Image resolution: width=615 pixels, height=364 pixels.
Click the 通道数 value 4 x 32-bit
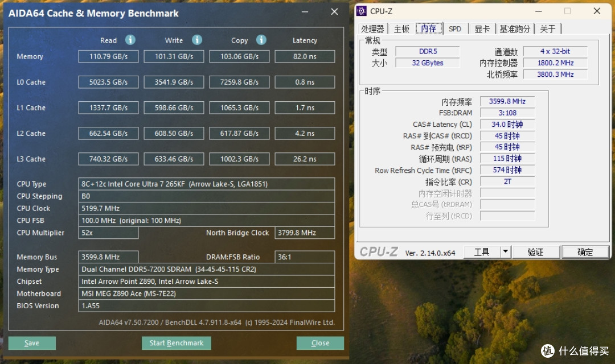[x=555, y=51]
